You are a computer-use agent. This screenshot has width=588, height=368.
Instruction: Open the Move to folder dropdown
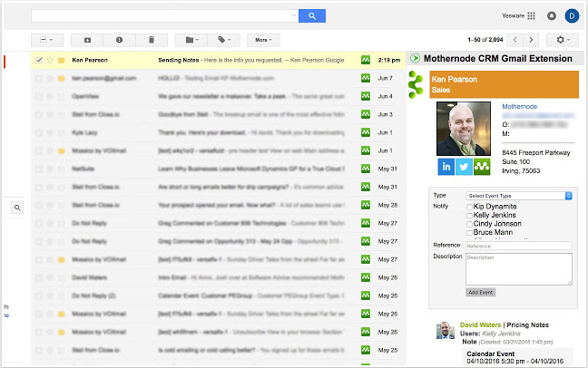tap(191, 40)
